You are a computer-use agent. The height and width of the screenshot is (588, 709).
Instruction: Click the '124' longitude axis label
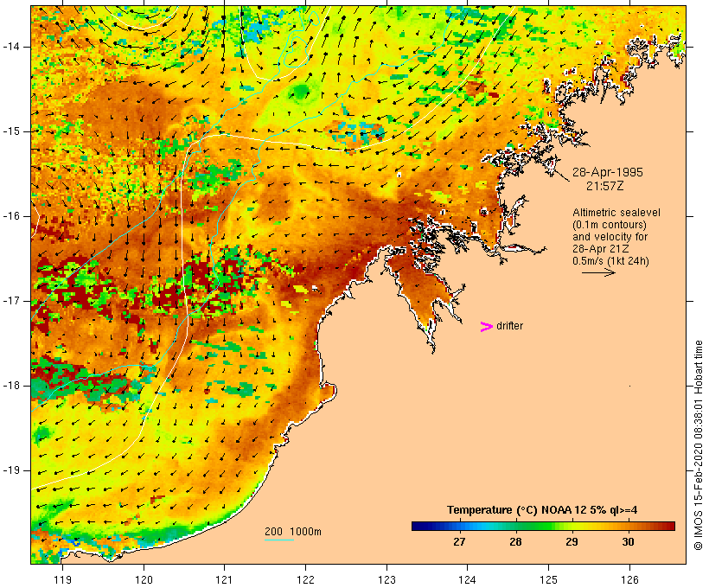(x=467, y=580)
